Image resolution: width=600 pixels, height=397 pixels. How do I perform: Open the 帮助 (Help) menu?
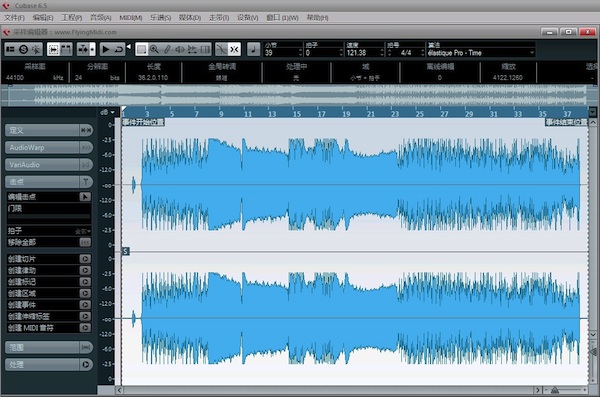click(317, 18)
